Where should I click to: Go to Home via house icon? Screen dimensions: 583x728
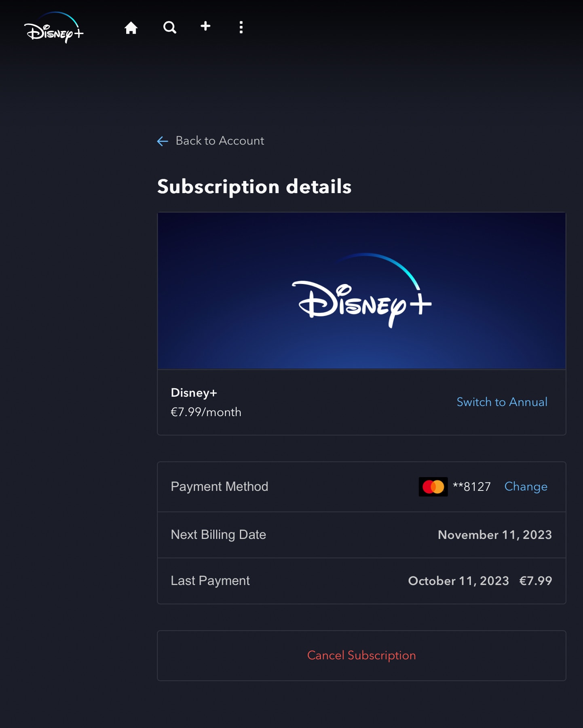(131, 27)
